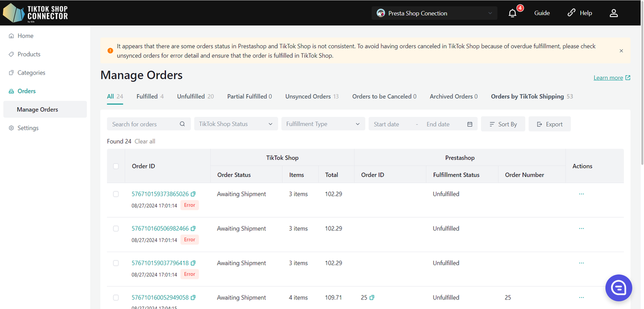Open order link 576710159373865026

point(160,194)
